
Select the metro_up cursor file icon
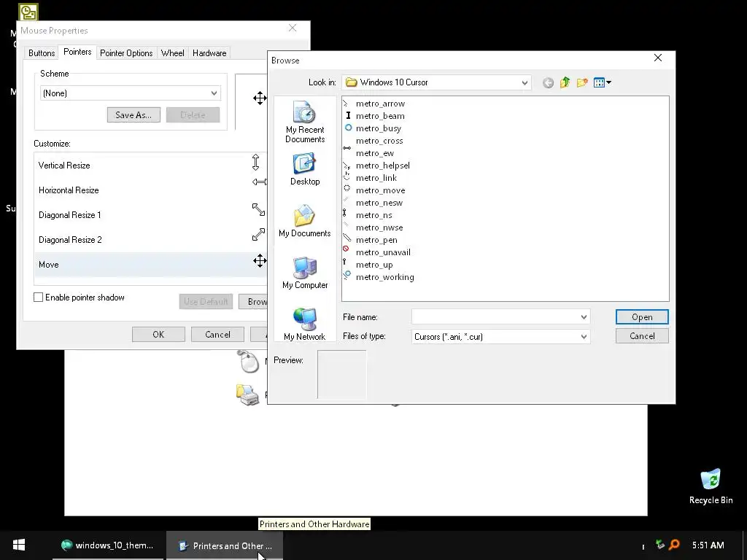point(345,262)
